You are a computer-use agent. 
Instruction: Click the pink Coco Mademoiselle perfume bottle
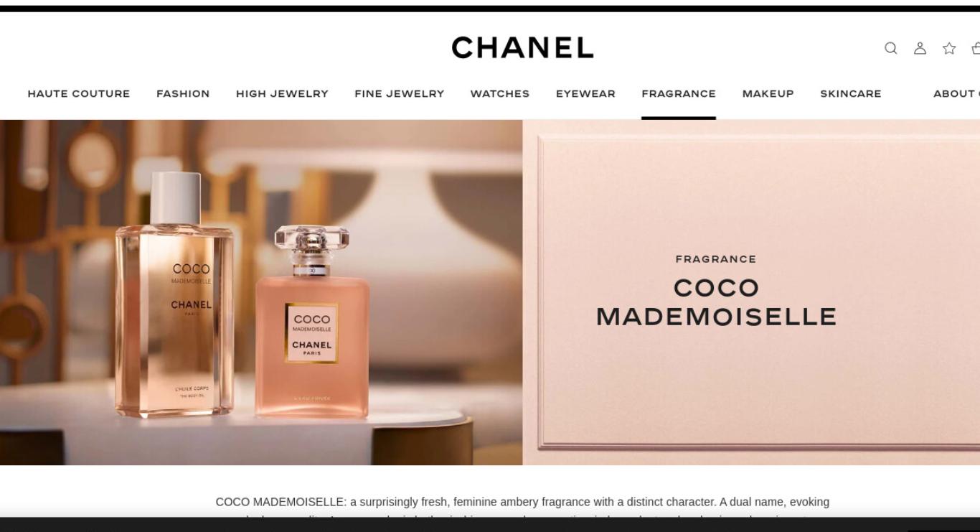pos(312,322)
